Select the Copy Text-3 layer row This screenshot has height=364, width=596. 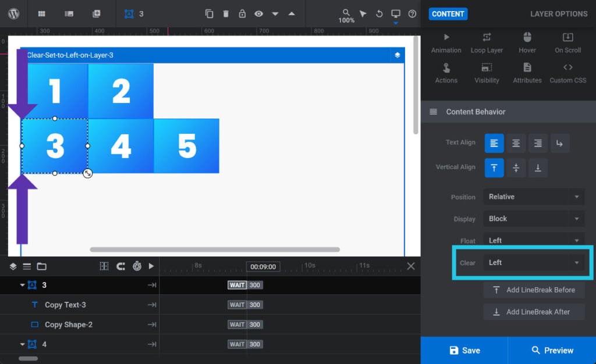tap(65, 305)
